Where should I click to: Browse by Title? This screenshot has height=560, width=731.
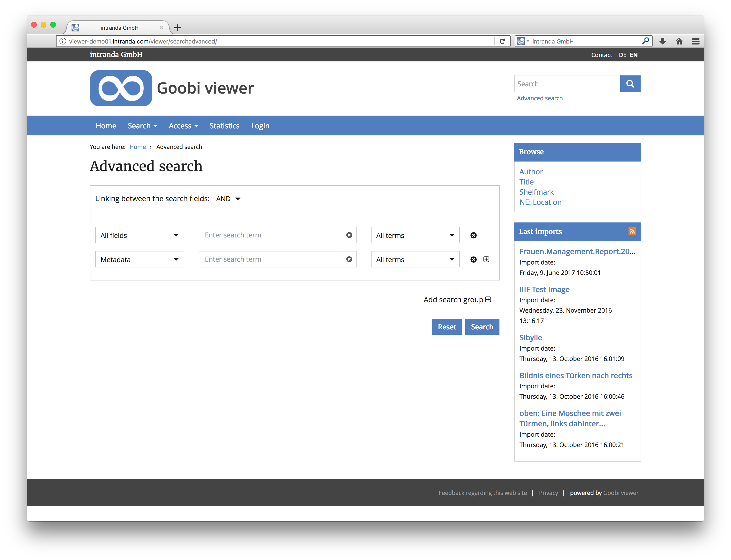pos(526,182)
